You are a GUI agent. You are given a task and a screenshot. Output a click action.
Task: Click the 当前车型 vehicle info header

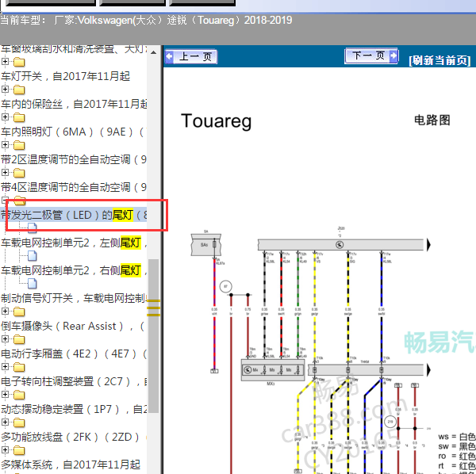coord(146,21)
